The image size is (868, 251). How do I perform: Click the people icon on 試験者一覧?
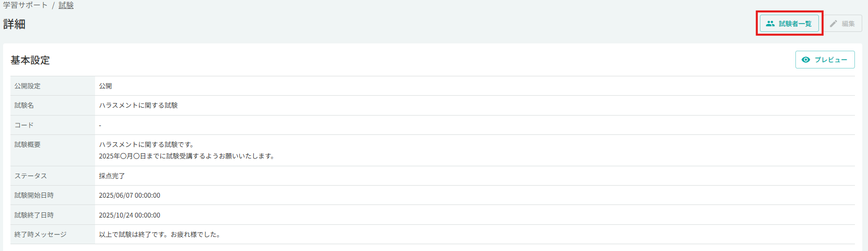coord(770,24)
